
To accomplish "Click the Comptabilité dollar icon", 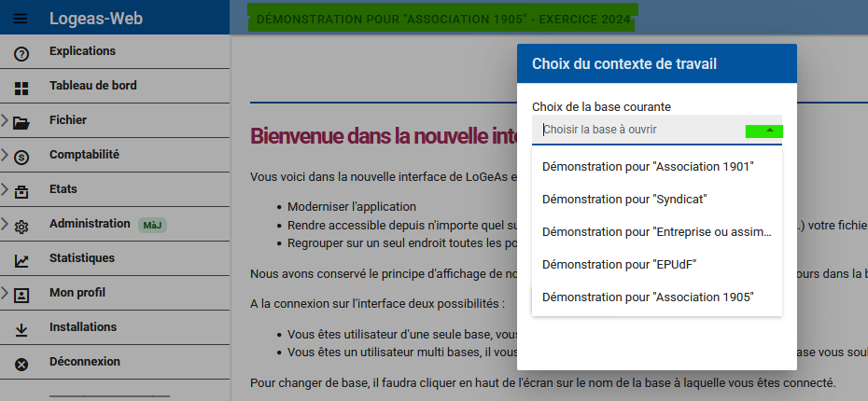I will (22, 158).
